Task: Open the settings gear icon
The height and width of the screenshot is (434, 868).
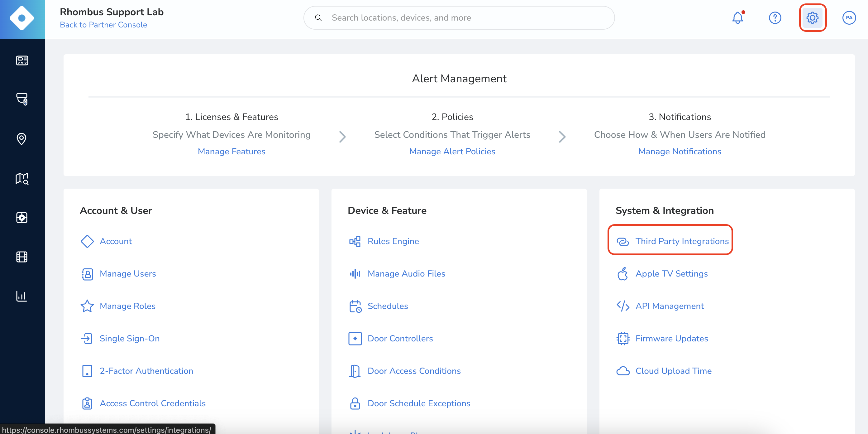Action: [813, 18]
